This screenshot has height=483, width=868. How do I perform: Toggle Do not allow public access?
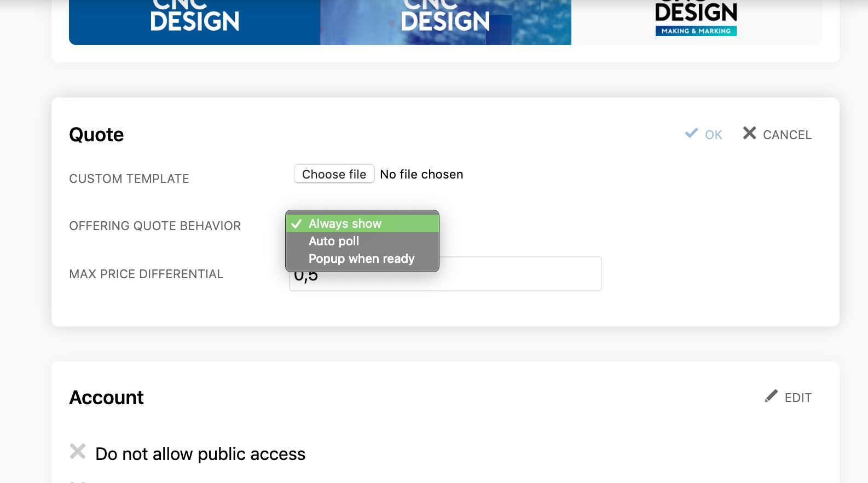tap(200, 454)
